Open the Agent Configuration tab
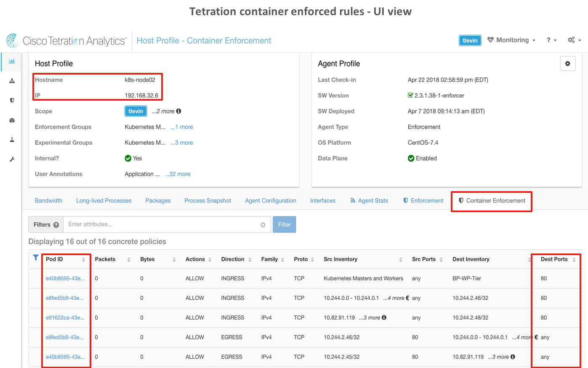Viewport: 588px width, 368px height. click(x=270, y=201)
